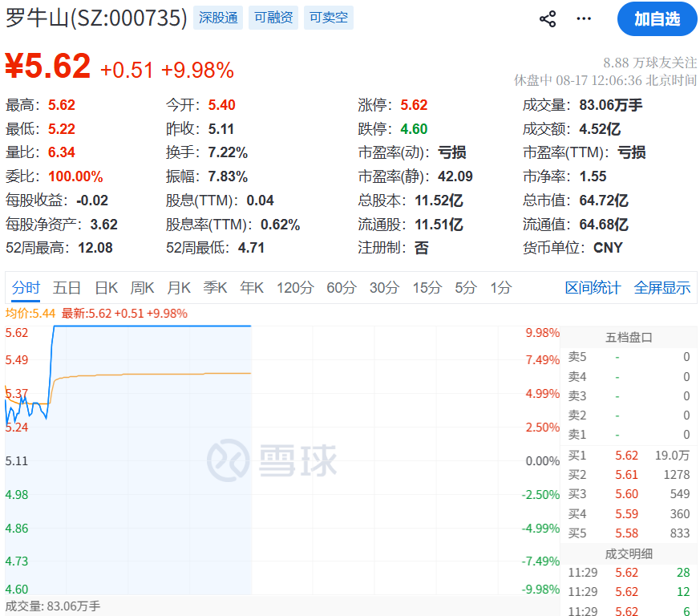Viewport: 700px width, 616px height.
Task: Click the 总市值 64.72亿 value
Action: [x=604, y=201]
